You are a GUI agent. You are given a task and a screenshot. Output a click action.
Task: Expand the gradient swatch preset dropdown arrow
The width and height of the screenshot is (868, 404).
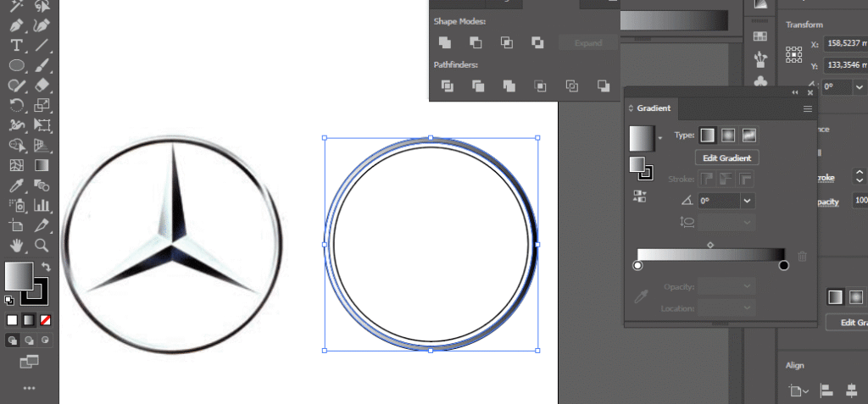click(x=660, y=136)
